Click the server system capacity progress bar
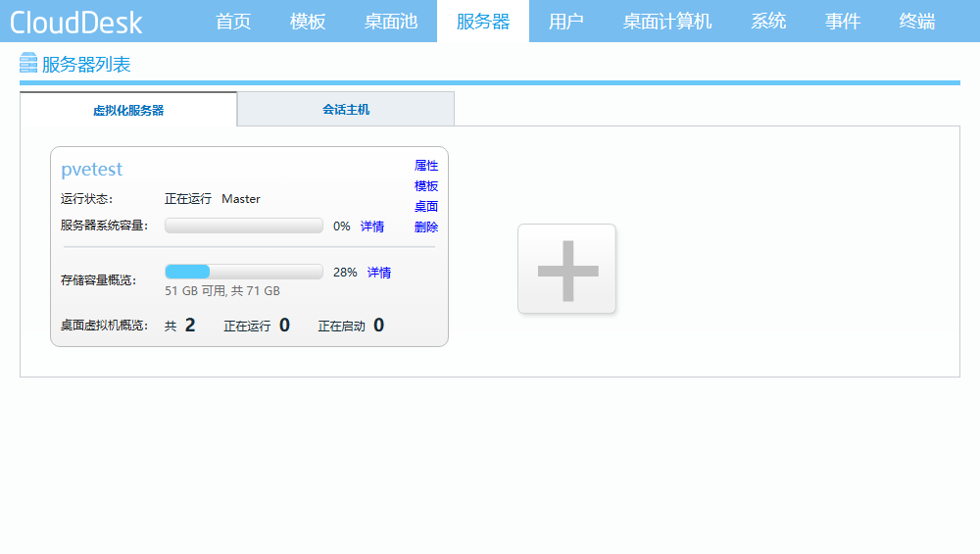The image size is (980, 554). click(244, 226)
